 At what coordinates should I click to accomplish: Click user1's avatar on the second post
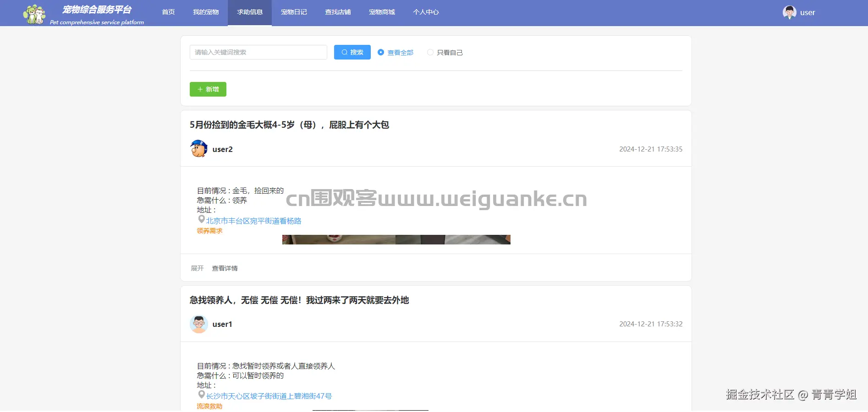pyautogui.click(x=198, y=324)
